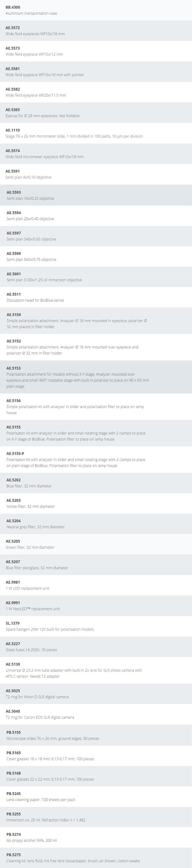Select AE.9991 NeoLED replacement unit row
Viewport: 192px width, 868px height.
[x=96, y=606]
